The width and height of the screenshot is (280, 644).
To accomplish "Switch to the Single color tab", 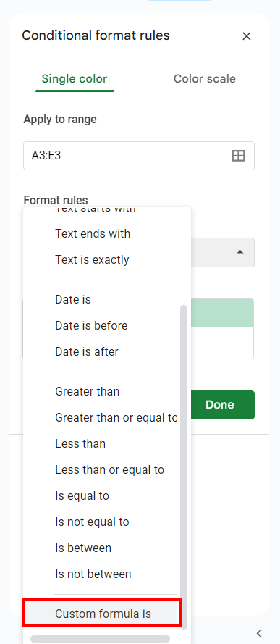I will [75, 79].
